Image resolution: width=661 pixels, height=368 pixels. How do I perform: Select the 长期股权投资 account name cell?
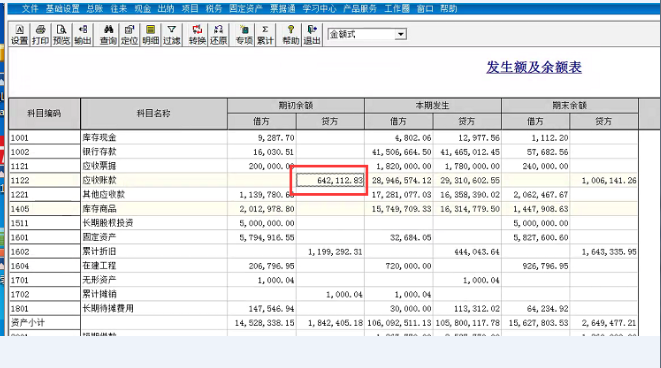(x=153, y=223)
